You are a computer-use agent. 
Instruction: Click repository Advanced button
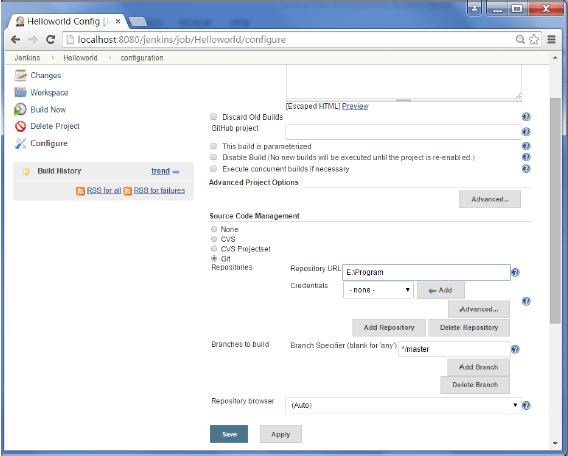coord(479,309)
